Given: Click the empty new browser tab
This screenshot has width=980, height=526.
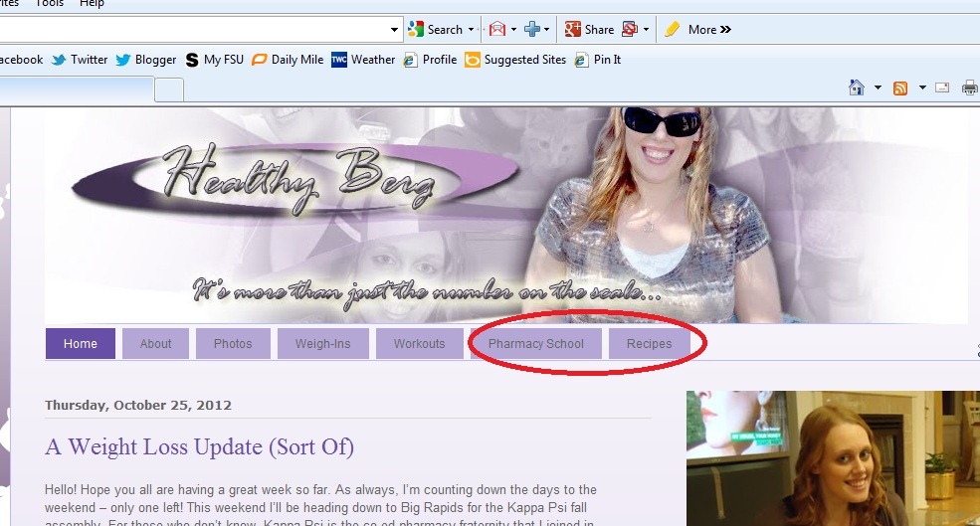Looking at the screenshot, I should pyautogui.click(x=169, y=89).
